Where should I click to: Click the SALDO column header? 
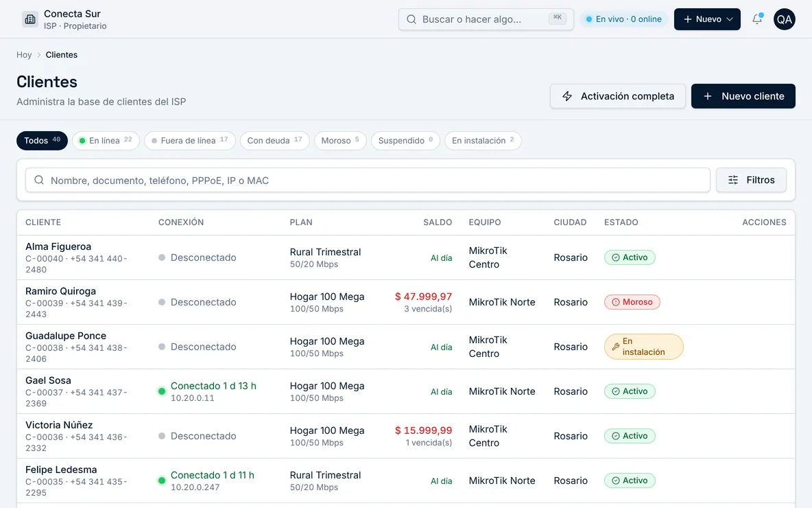point(438,222)
